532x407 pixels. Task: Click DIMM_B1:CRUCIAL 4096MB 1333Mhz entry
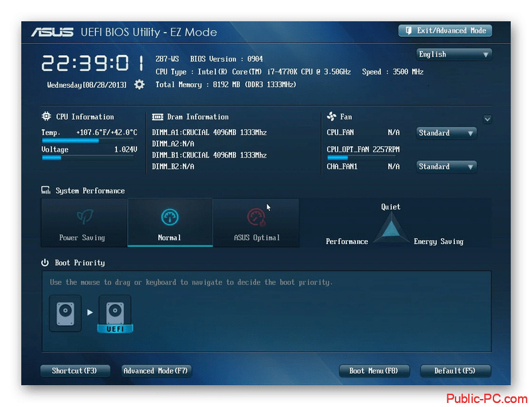[x=209, y=155]
